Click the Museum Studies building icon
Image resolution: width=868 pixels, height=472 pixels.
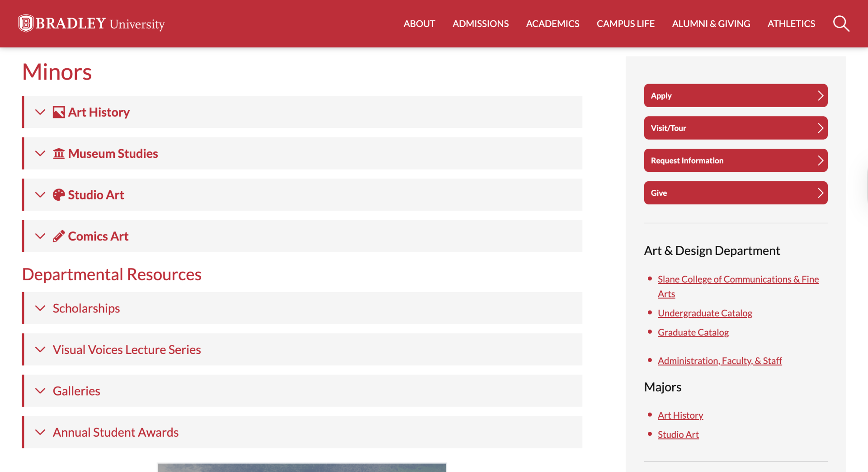click(59, 153)
